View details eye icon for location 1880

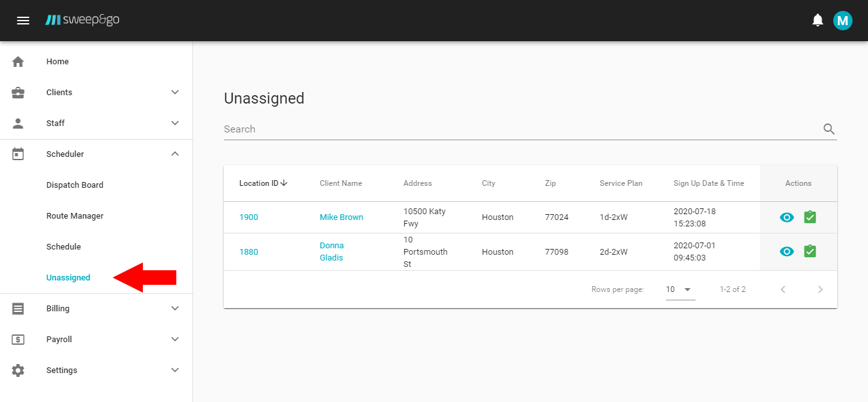786,251
